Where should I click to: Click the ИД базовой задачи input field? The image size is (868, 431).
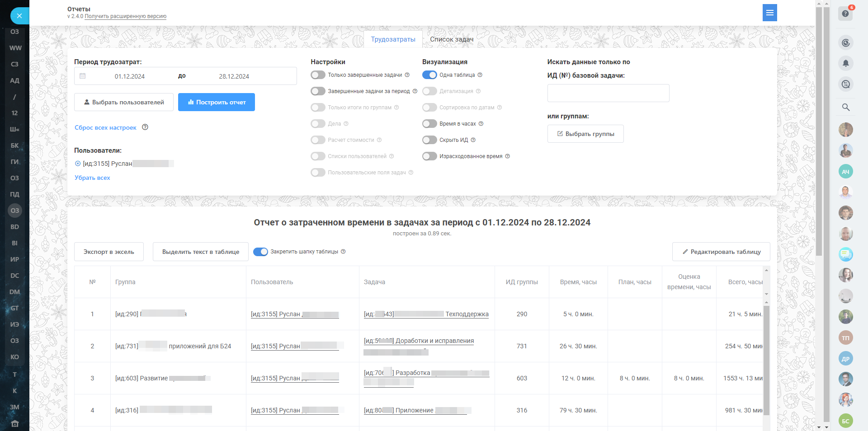608,93
